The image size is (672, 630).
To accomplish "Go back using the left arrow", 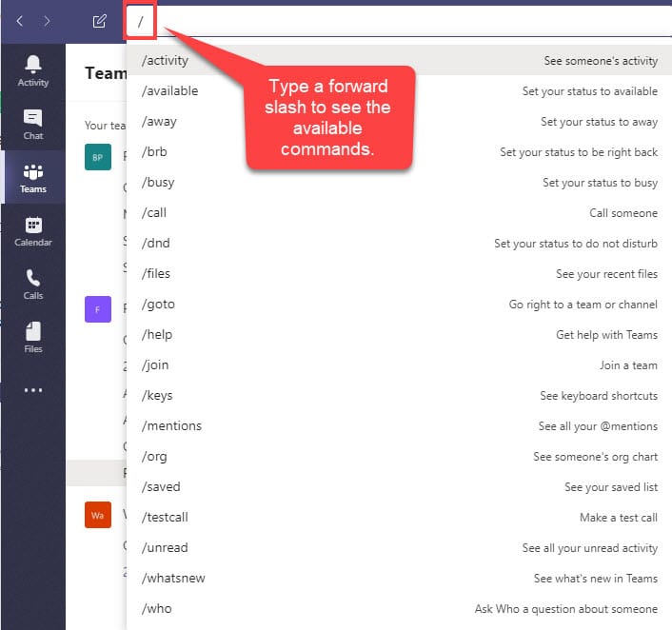I will point(20,21).
